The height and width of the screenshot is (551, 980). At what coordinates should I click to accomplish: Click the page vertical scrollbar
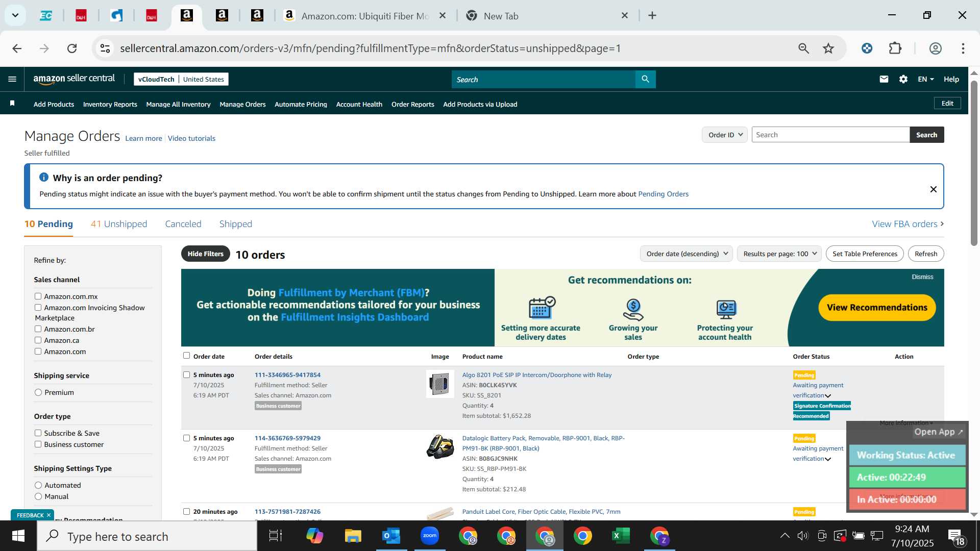point(974,163)
